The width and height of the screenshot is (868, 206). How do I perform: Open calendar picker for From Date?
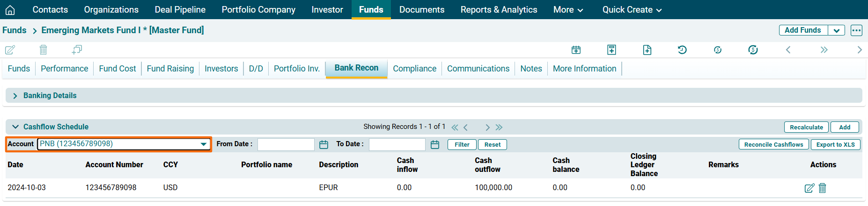pos(324,145)
